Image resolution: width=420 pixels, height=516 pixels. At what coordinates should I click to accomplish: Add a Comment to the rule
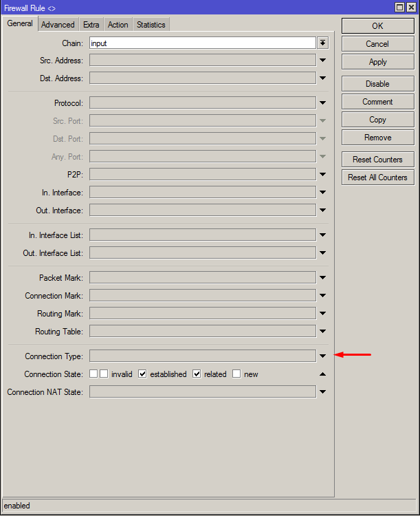(377, 102)
